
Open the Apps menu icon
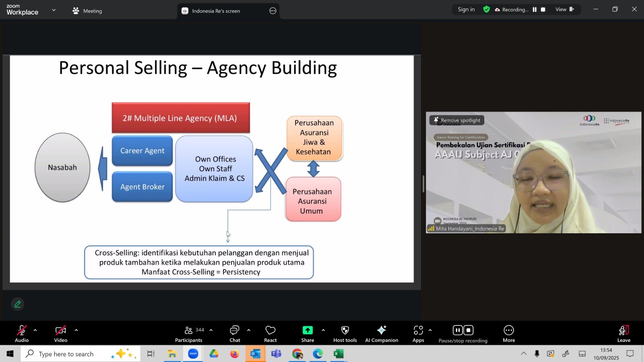click(418, 334)
